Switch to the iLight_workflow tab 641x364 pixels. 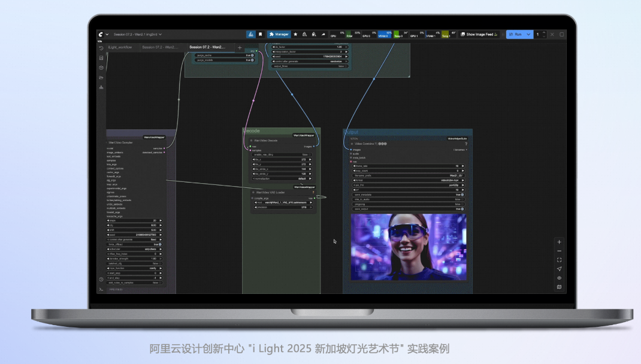(120, 47)
